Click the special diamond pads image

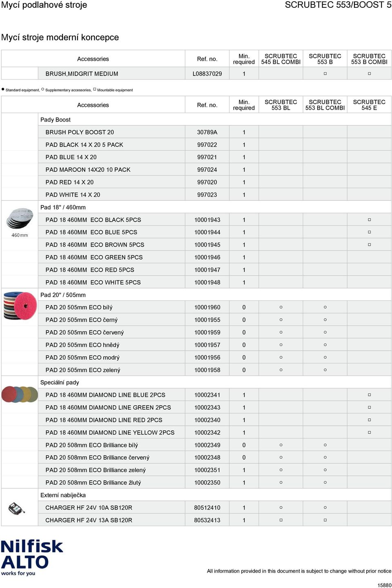click(20, 394)
